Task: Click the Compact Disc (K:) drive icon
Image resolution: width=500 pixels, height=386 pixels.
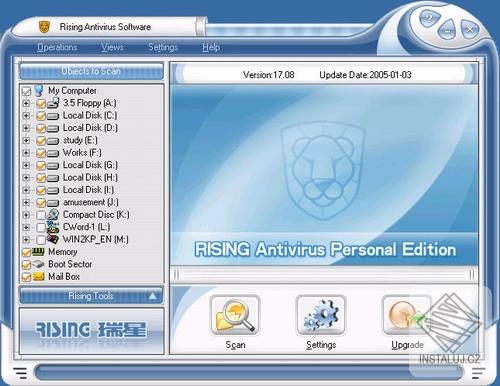Action: pyautogui.click(x=53, y=214)
